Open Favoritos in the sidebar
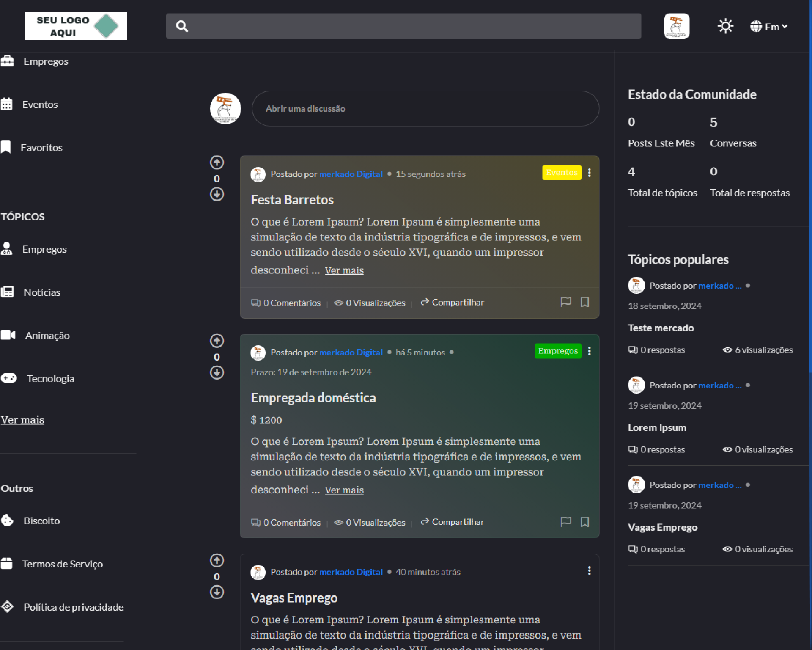Image resolution: width=812 pixels, height=650 pixels. 41,147
